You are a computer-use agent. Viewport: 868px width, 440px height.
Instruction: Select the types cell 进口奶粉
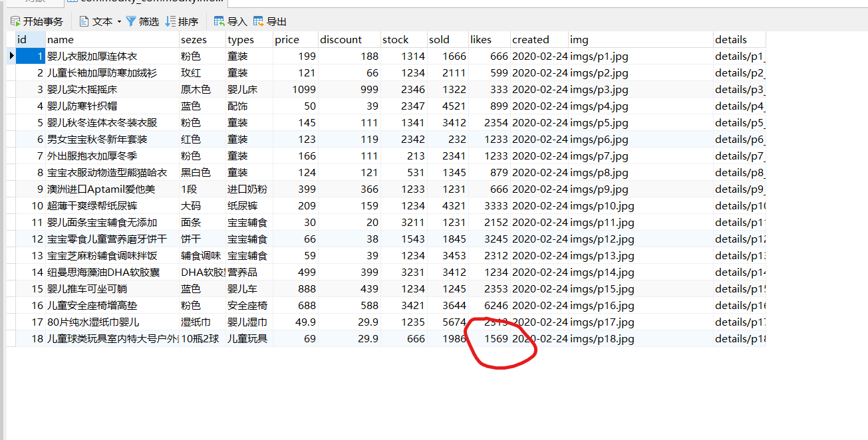tap(249, 189)
